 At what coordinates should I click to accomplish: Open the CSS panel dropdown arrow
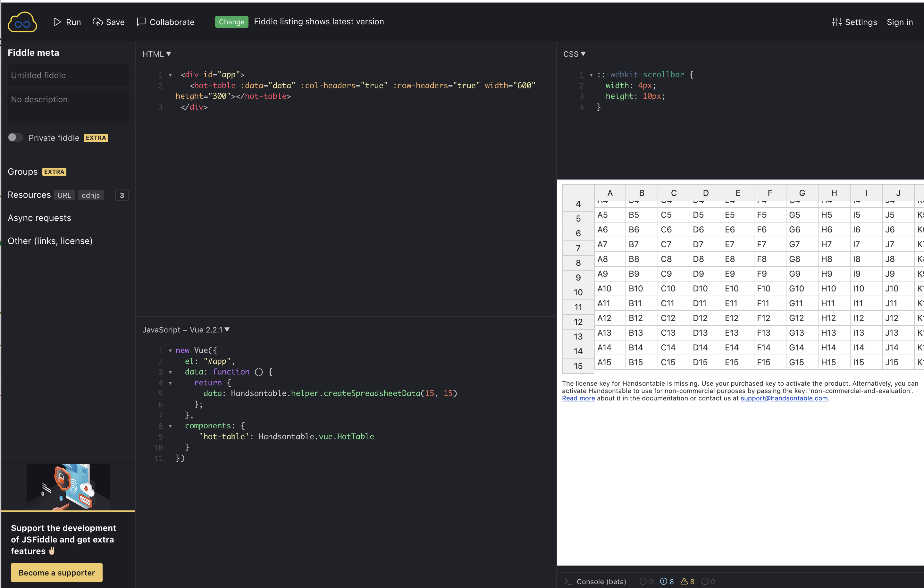[x=583, y=53]
